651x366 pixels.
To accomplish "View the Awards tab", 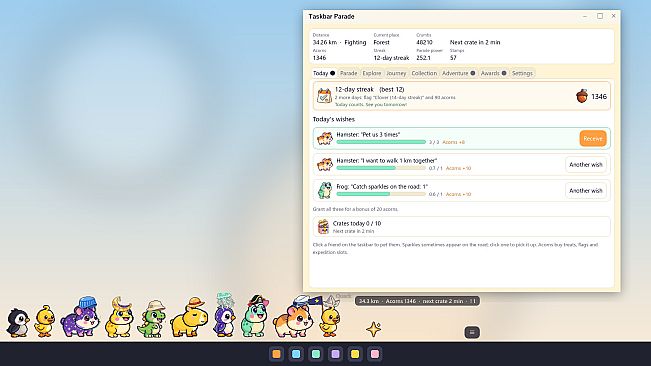I will [x=493, y=73].
